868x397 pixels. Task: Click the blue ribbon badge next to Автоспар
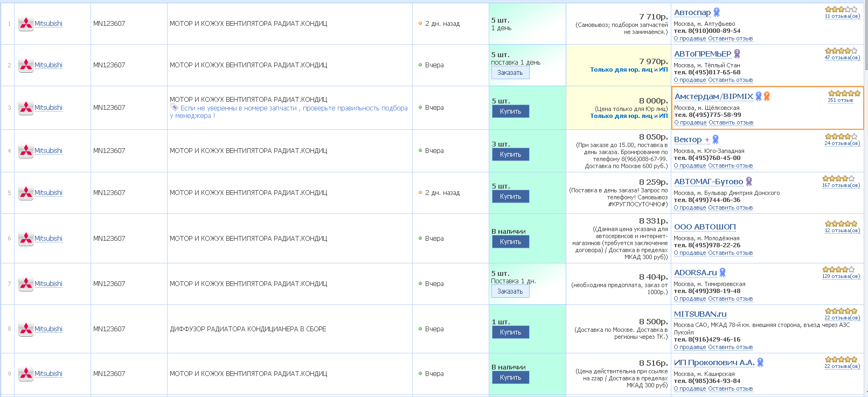click(x=717, y=12)
